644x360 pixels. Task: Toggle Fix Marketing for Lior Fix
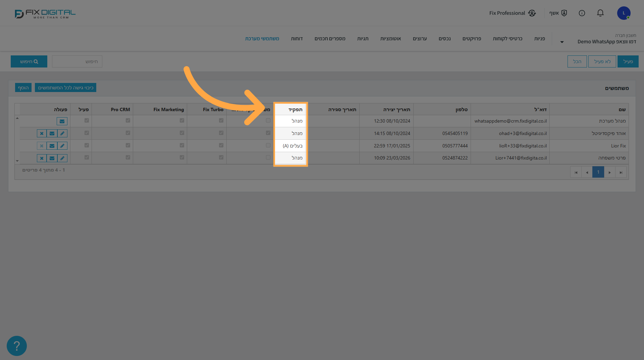click(x=182, y=145)
